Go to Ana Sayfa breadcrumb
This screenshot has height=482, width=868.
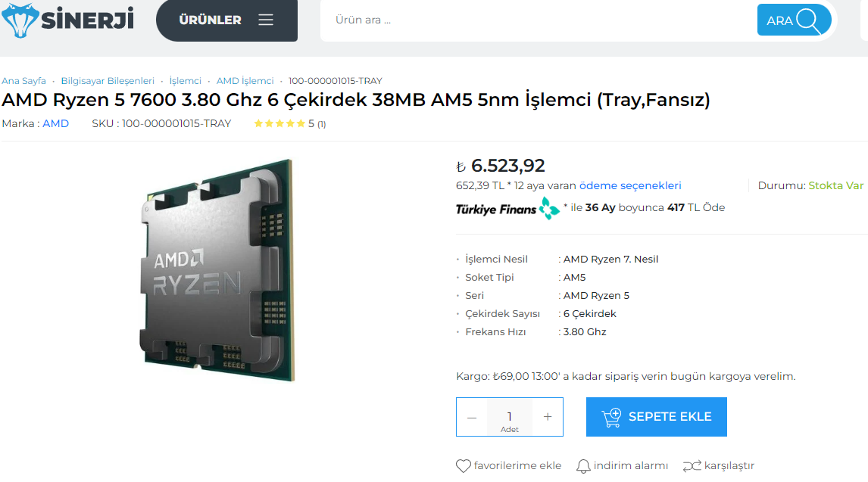(x=23, y=81)
